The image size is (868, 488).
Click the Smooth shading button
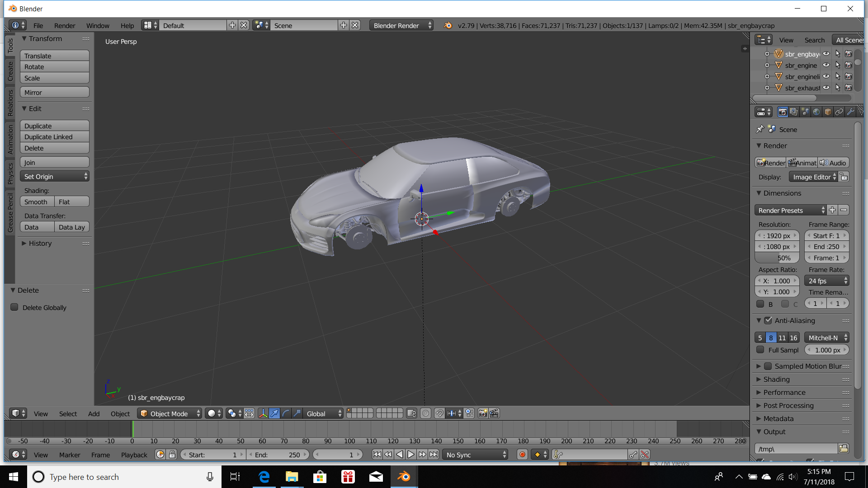tap(37, 202)
